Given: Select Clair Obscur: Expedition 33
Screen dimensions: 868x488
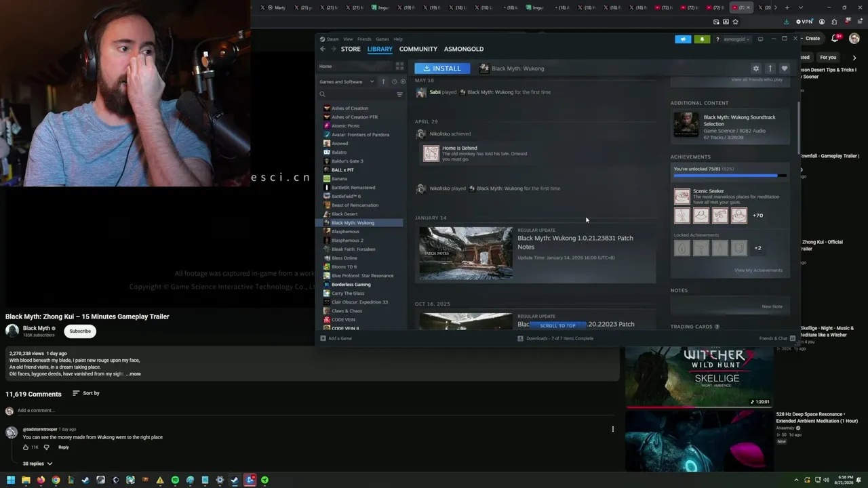Looking at the screenshot, I should coord(359,302).
